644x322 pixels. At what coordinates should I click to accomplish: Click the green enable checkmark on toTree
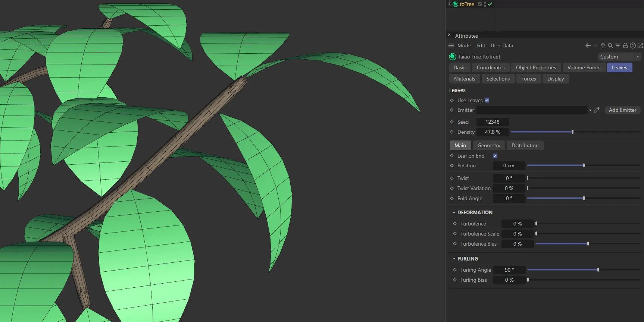(490, 4)
